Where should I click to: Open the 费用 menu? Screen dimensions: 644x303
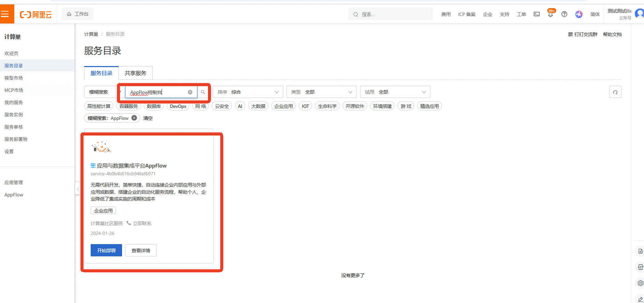click(x=446, y=14)
